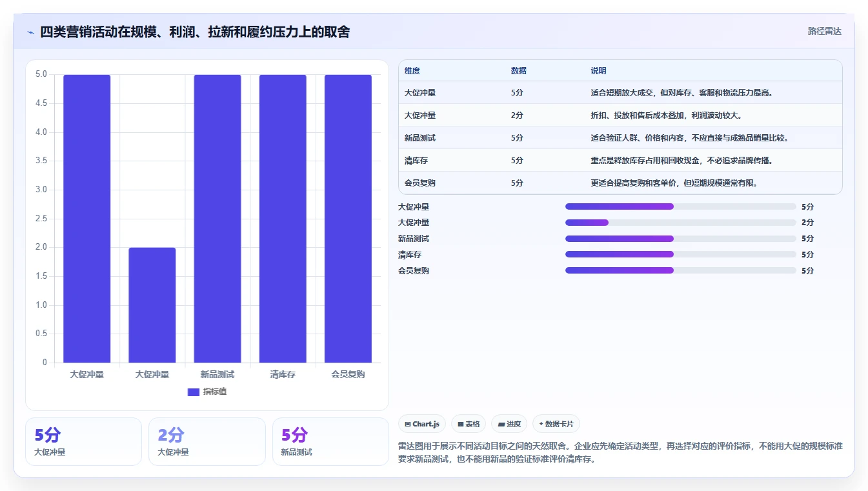
Task: Open the 5分 大促冲量 data card
Action: point(83,441)
